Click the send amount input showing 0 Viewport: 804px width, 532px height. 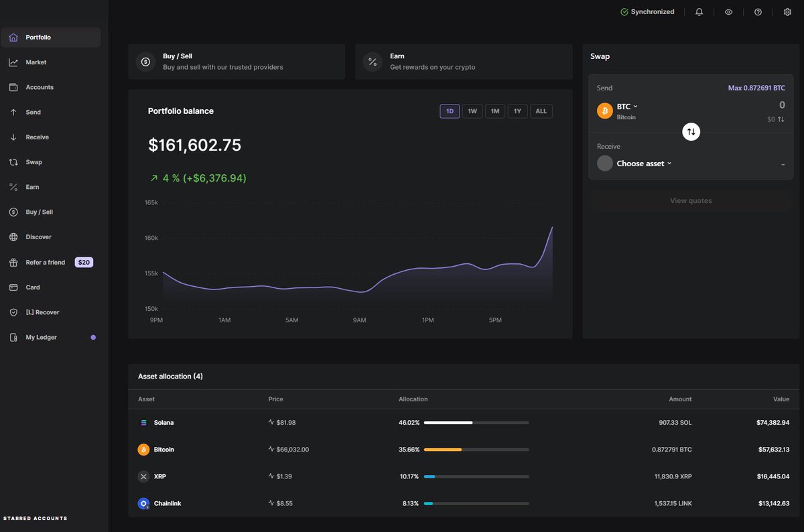[x=782, y=105]
